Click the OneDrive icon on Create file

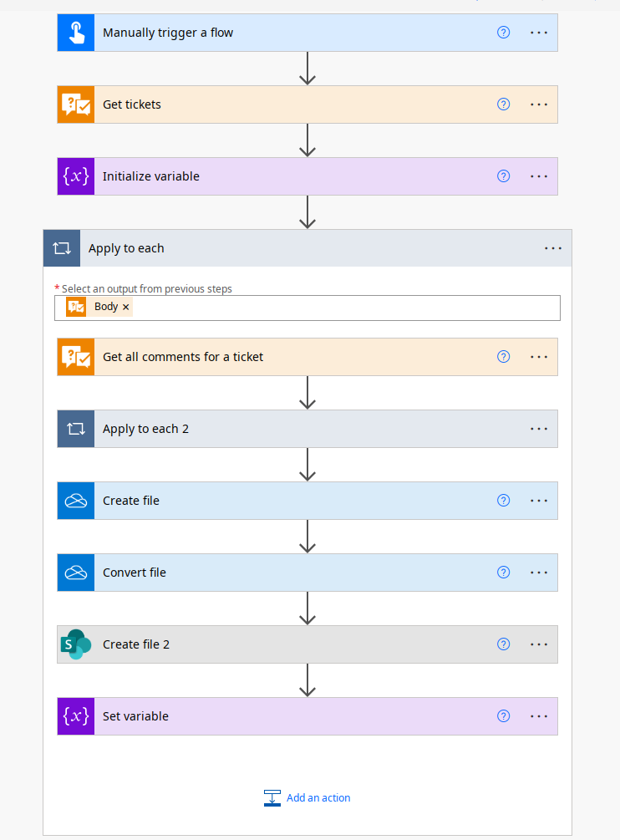pos(76,501)
